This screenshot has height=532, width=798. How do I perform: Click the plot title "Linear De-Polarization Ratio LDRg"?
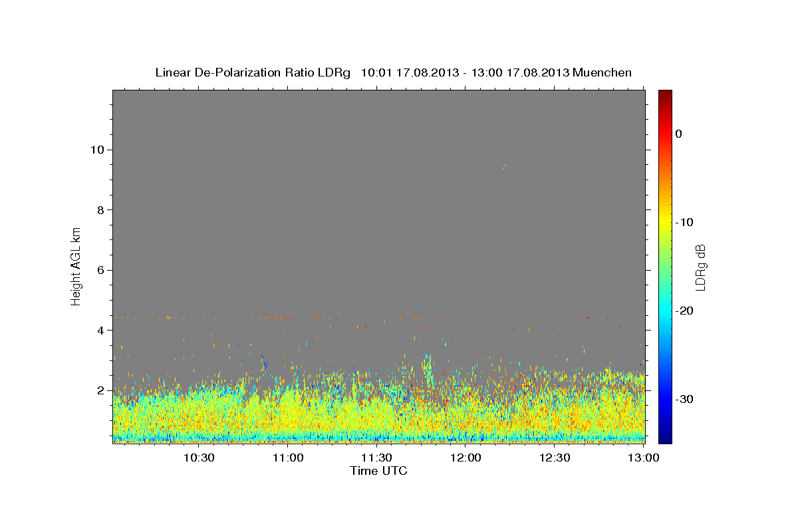coord(252,72)
